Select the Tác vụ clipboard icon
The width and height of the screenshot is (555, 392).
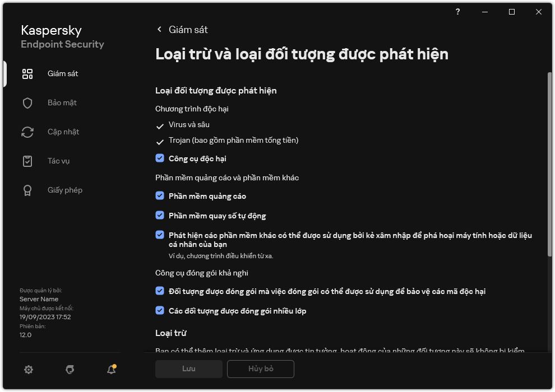tap(27, 161)
